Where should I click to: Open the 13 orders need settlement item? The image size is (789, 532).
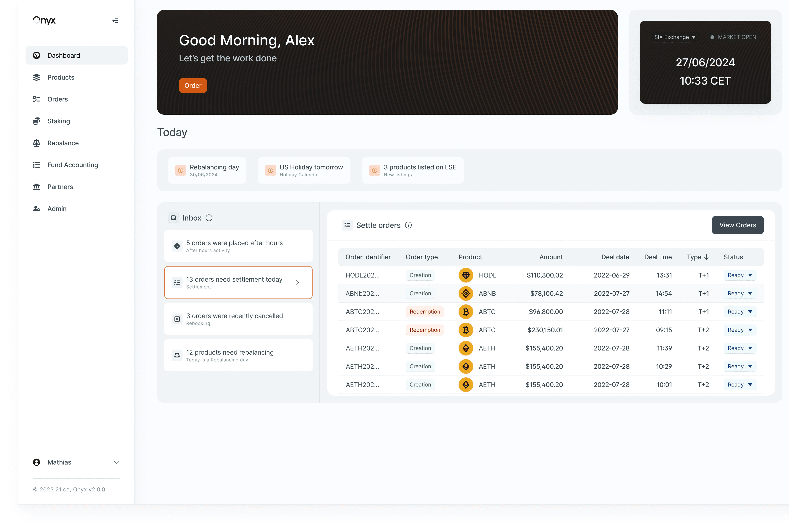tap(238, 282)
